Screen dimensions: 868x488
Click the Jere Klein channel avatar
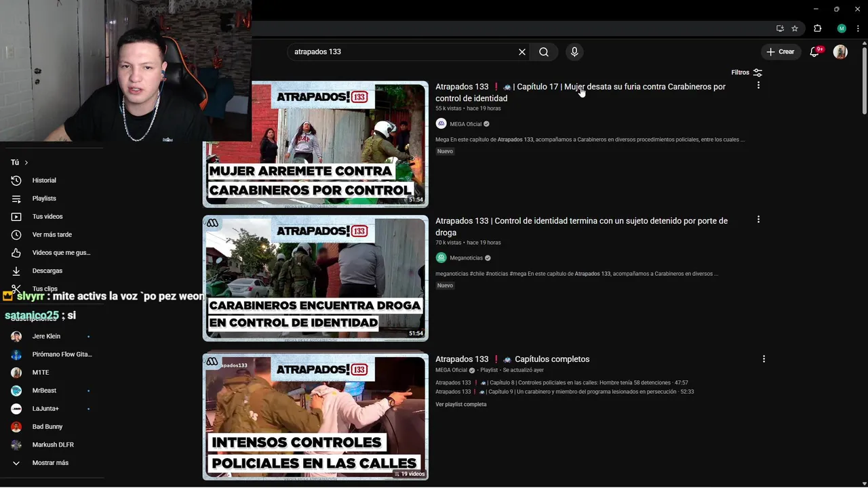tap(16, 336)
